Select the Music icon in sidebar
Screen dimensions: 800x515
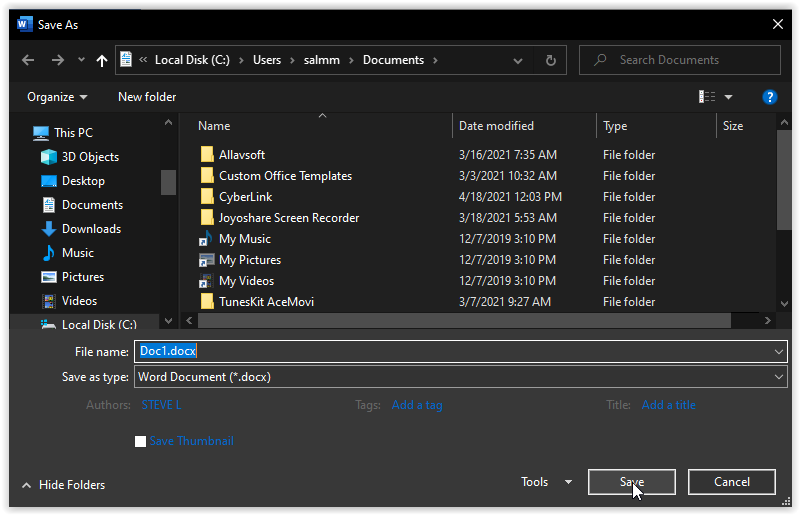49,253
